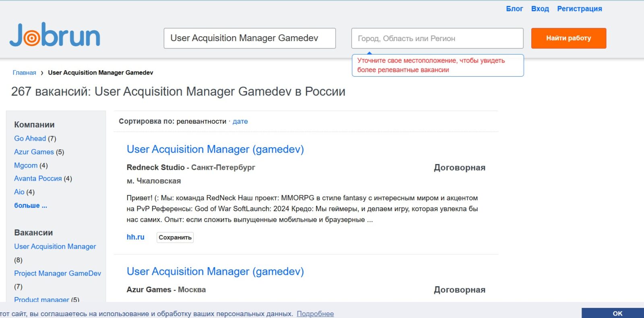Filter by company Mgcom
The image size is (644, 318).
[x=26, y=165]
